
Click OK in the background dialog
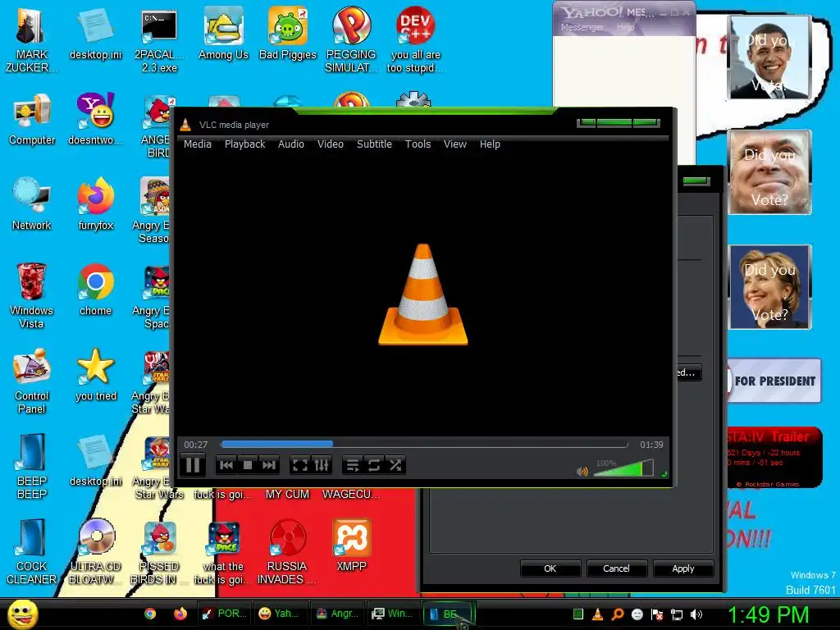point(550,568)
